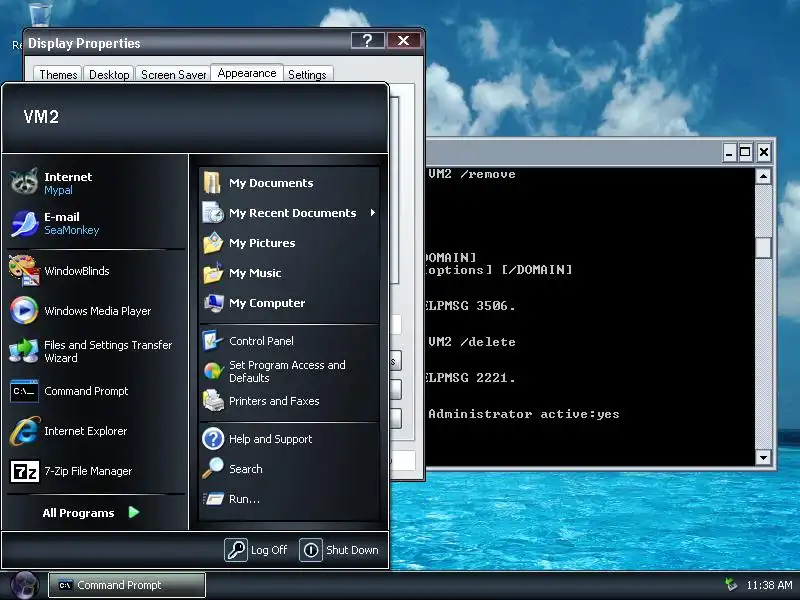Switch to Themes tab in Display Properties
This screenshot has width=800, height=600.
58,74
